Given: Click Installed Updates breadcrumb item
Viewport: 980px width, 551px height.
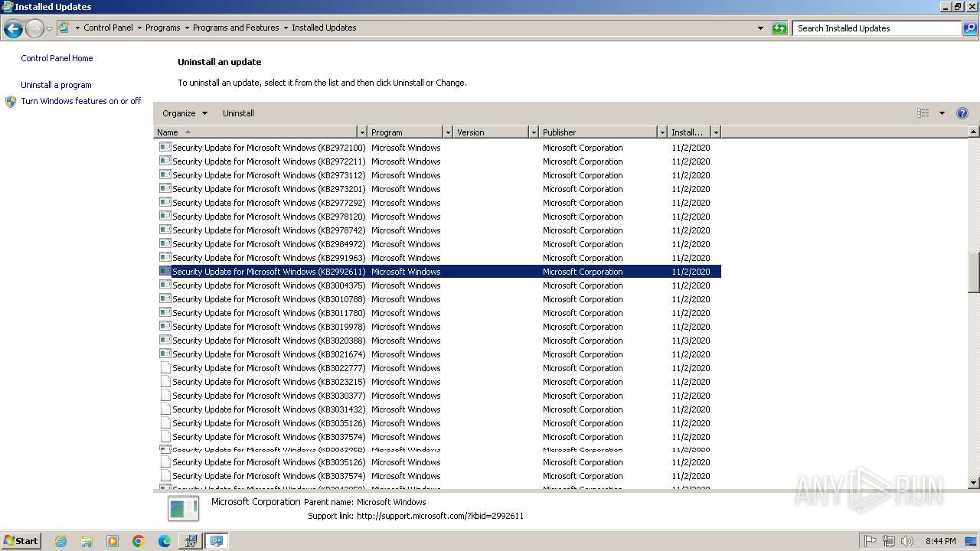Looking at the screenshot, I should (x=324, y=28).
